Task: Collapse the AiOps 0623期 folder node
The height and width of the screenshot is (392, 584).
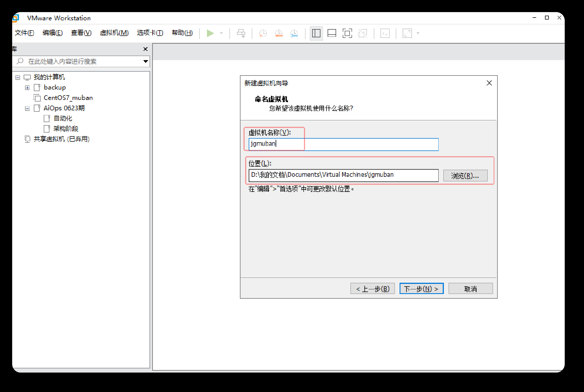Action: pyautogui.click(x=27, y=108)
